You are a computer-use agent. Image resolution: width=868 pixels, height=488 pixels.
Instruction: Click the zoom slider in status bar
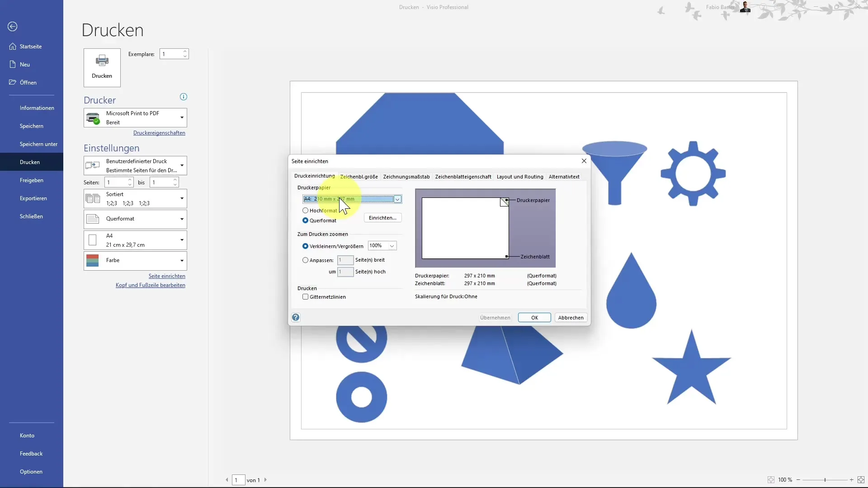pos(825,480)
